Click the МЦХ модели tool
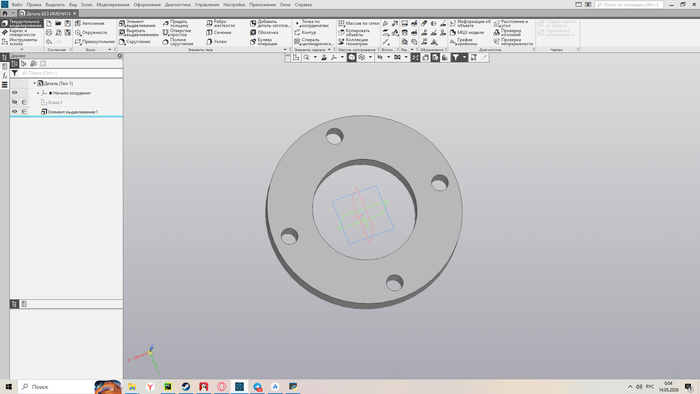700x394 pixels. [467, 33]
